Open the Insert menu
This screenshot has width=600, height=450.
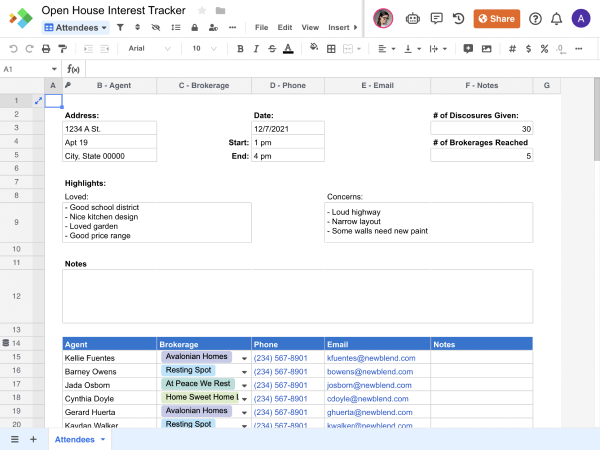point(339,28)
